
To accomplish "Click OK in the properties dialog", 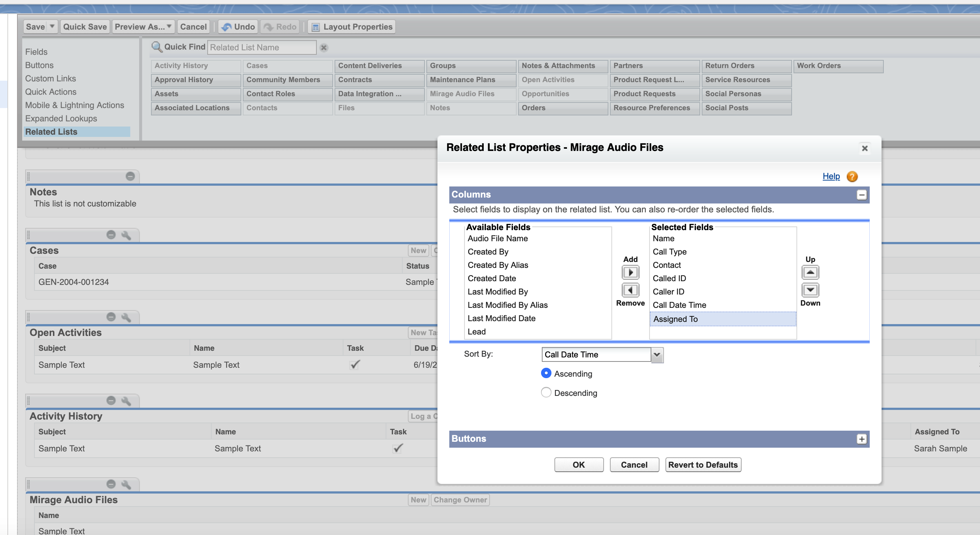I will (579, 465).
